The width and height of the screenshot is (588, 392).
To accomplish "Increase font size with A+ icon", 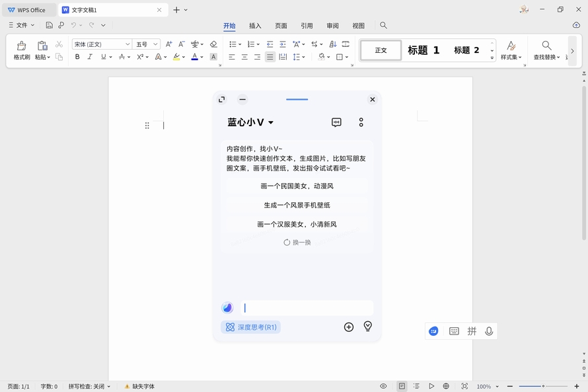I will click(x=169, y=44).
